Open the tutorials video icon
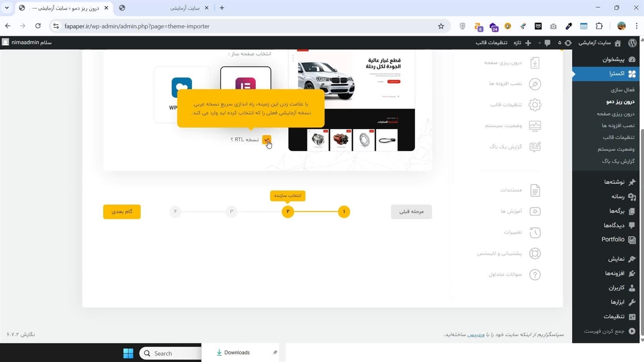Image resolution: width=644 pixels, height=362 pixels. (535, 212)
